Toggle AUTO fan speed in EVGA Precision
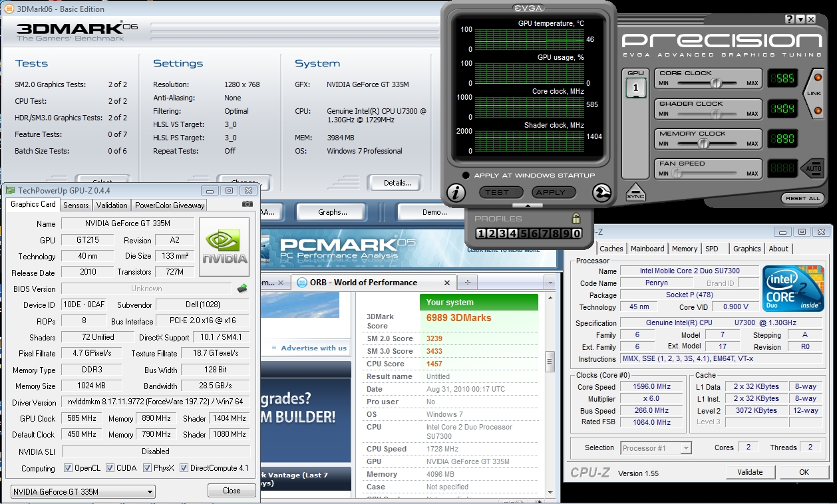This screenshot has height=504, width=837. [x=812, y=169]
